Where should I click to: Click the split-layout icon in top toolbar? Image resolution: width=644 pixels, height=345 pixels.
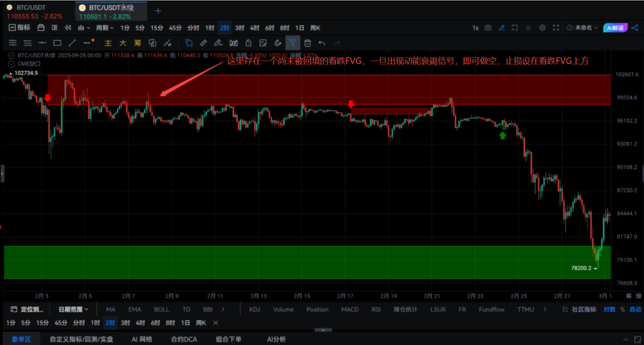(54, 28)
